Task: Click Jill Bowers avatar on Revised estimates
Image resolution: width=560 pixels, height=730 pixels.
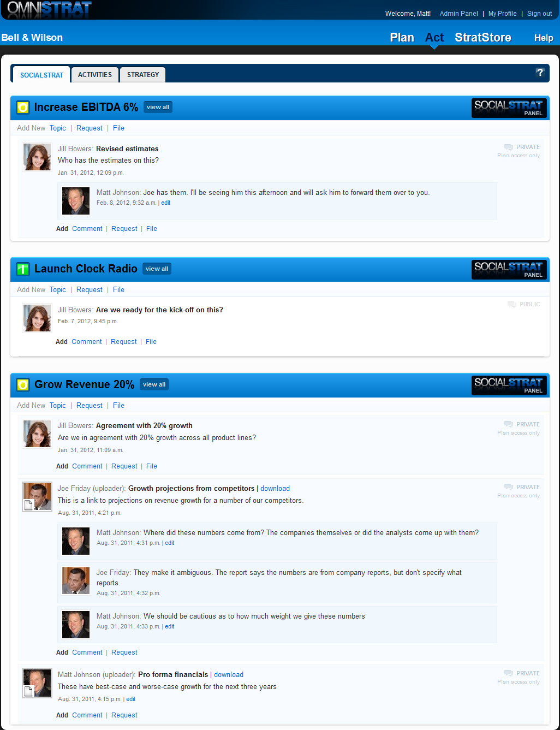Action: (37, 157)
